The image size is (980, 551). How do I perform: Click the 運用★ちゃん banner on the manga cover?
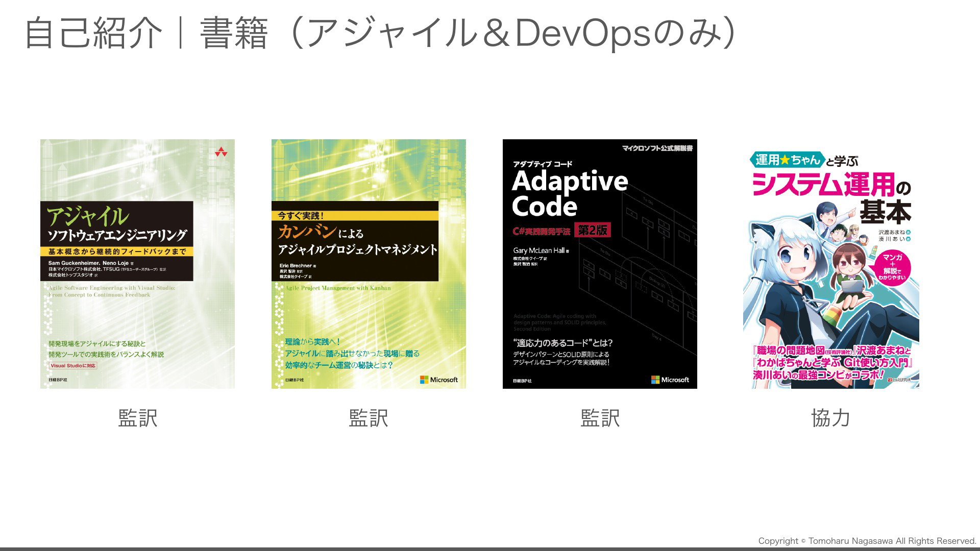tap(788, 160)
